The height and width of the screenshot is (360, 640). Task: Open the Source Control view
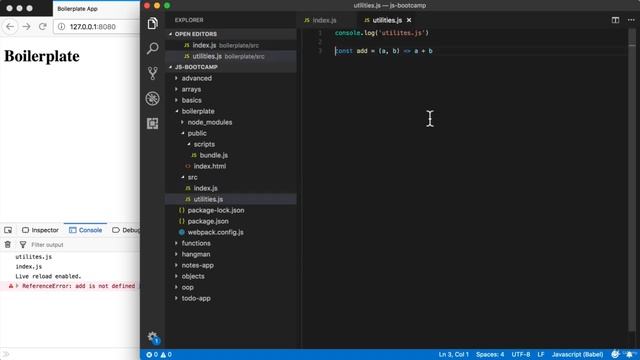[152, 73]
